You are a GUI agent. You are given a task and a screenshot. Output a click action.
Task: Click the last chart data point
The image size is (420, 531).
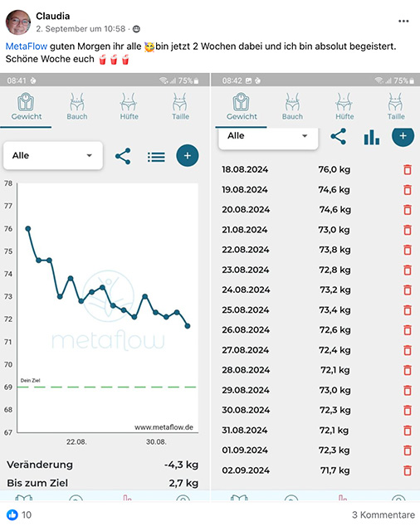[188, 326]
